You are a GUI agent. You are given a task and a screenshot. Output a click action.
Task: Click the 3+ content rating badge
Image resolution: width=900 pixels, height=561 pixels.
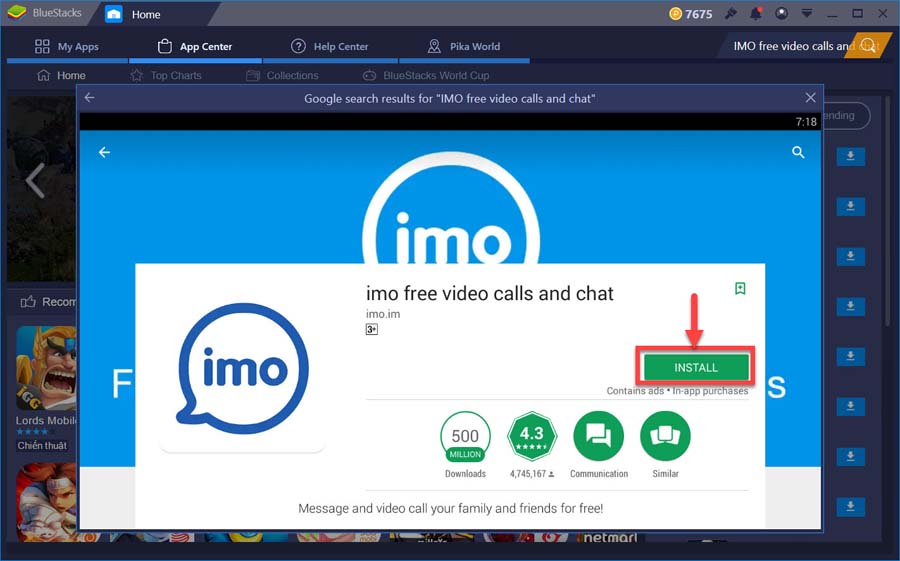(372, 330)
